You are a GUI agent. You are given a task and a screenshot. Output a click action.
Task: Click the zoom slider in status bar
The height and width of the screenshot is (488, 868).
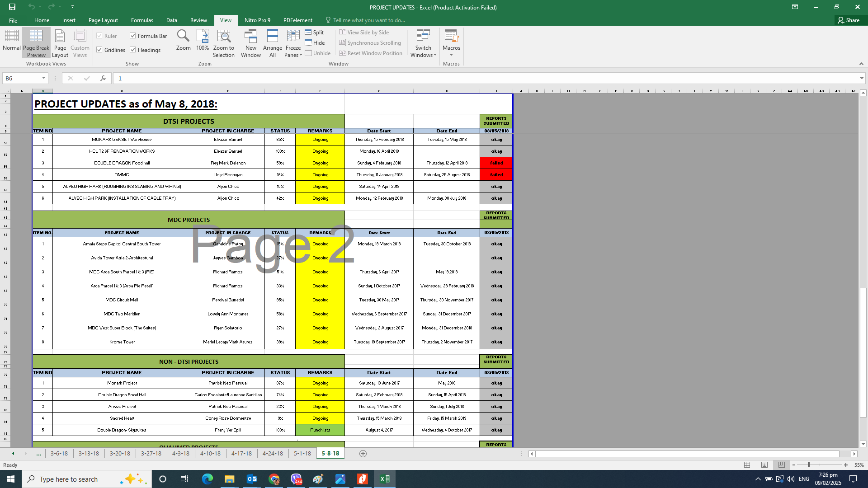[x=809, y=465]
